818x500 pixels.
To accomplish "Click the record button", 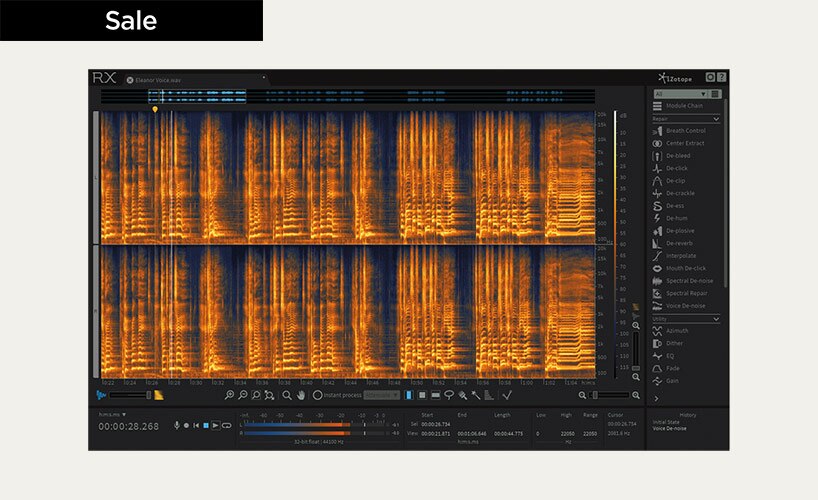I will (186, 425).
